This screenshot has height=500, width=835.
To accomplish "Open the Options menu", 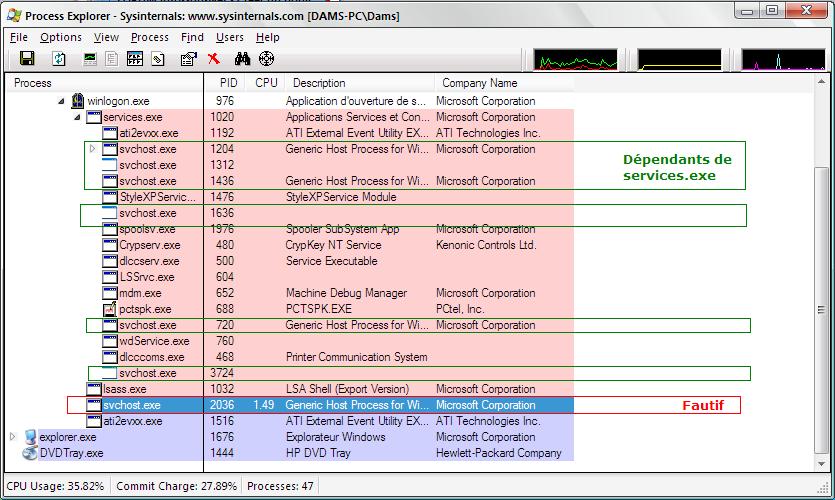I will pyautogui.click(x=61, y=37).
